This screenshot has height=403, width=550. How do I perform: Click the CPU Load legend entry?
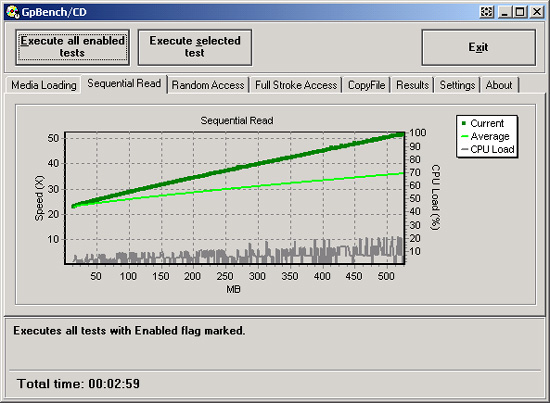(488, 149)
